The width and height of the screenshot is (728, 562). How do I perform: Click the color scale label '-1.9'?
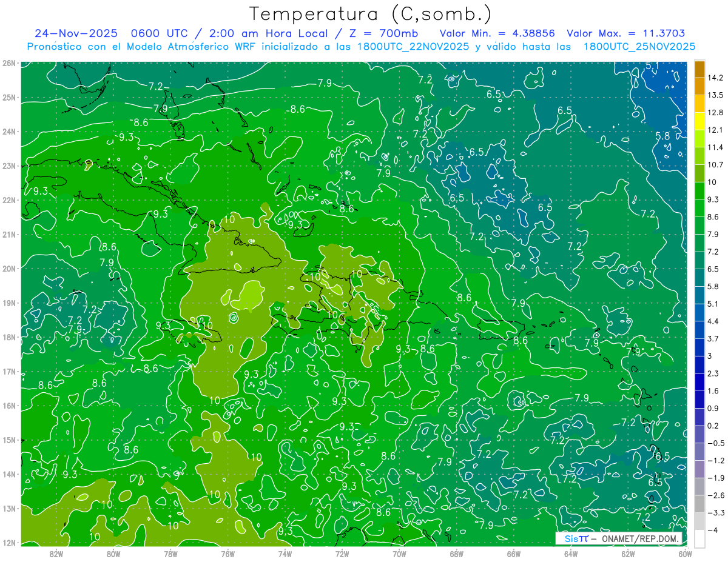(x=716, y=478)
